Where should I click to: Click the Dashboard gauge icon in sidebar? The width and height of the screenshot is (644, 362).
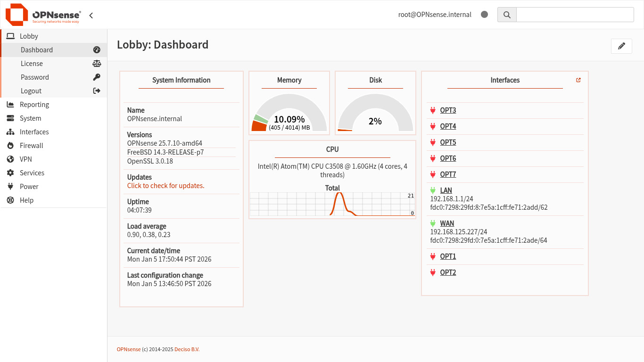click(x=97, y=50)
